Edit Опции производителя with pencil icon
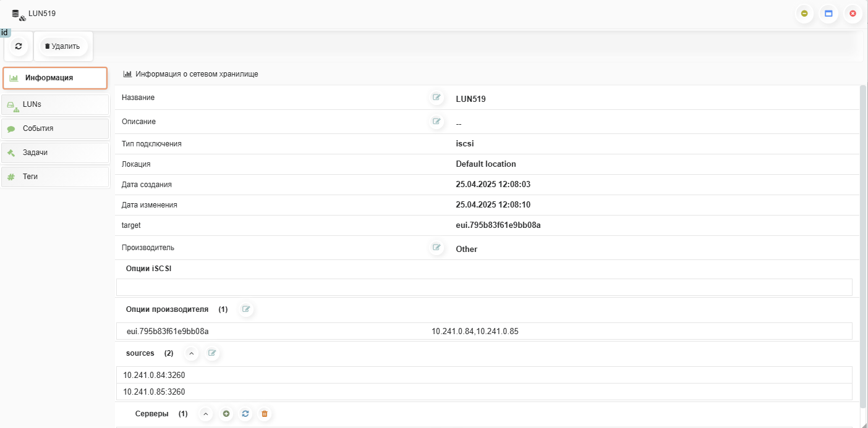Image resolution: width=868 pixels, height=428 pixels. (246, 309)
